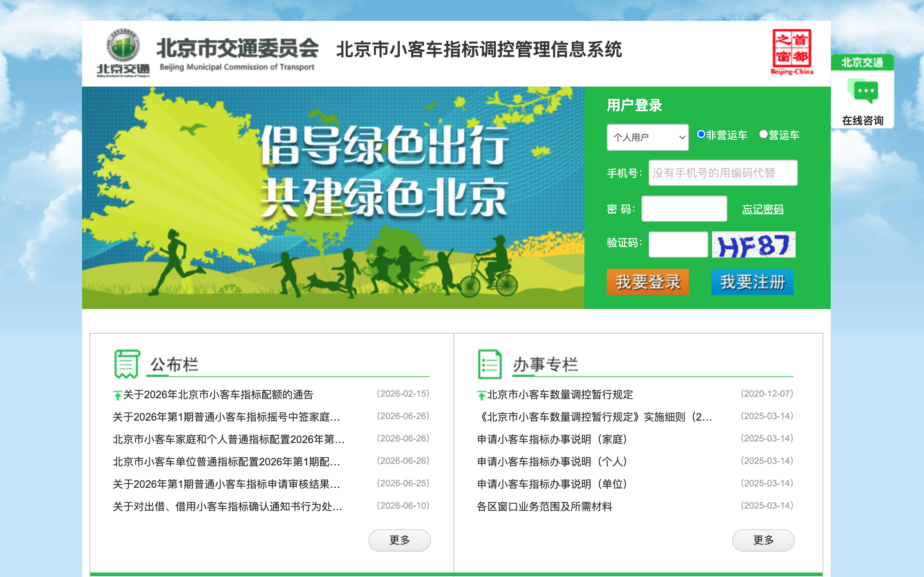Open 北京市小客车单位普通指标配置2026年第1期 notice
The width and height of the screenshot is (924, 577).
click(227, 462)
